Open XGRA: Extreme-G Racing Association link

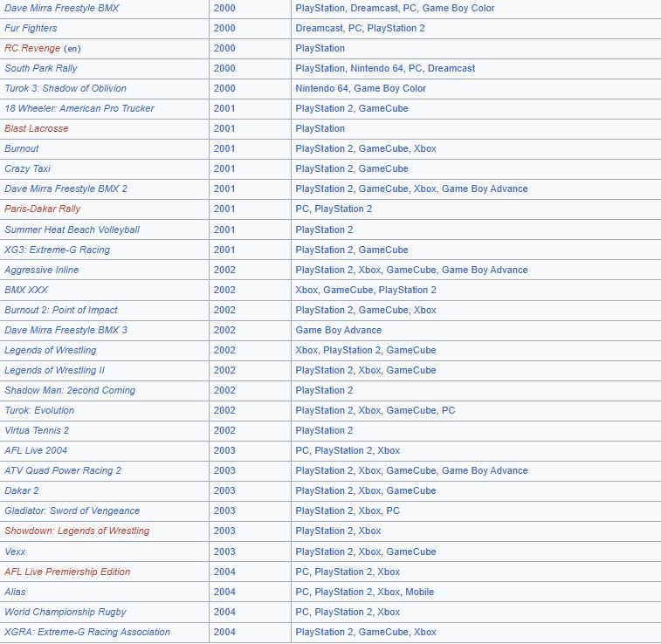[x=87, y=632]
